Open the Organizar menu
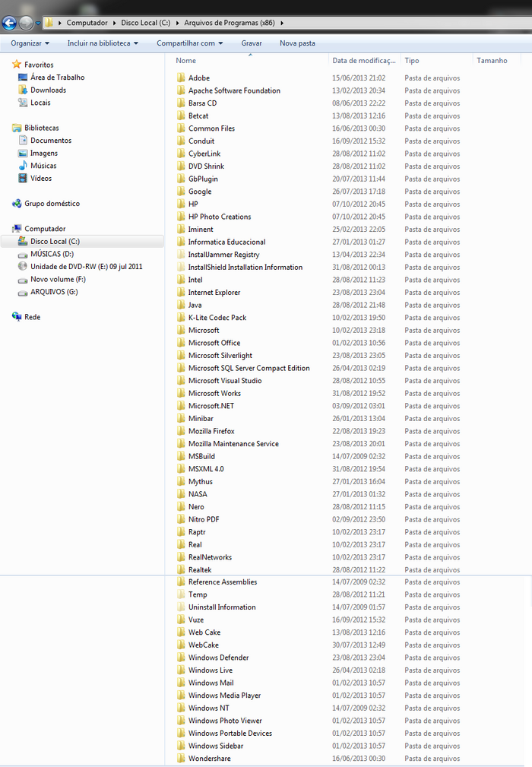The image size is (532, 767). click(30, 43)
